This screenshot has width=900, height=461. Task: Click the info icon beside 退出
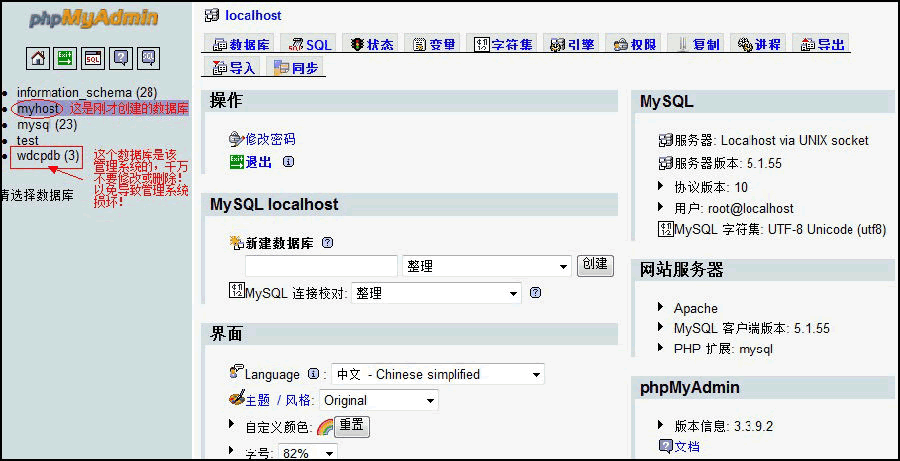(288, 162)
